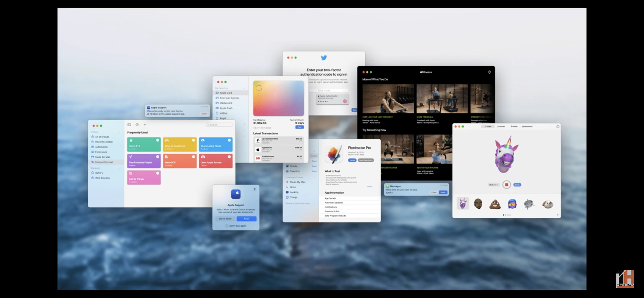Click the Twitter bird logo
This screenshot has height=298, width=644.
pyautogui.click(x=324, y=58)
